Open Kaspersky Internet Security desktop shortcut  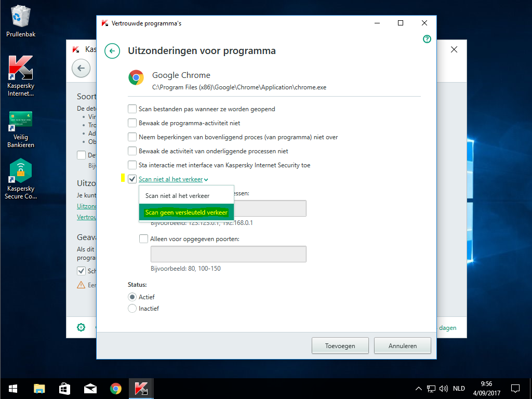coord(21,76)
